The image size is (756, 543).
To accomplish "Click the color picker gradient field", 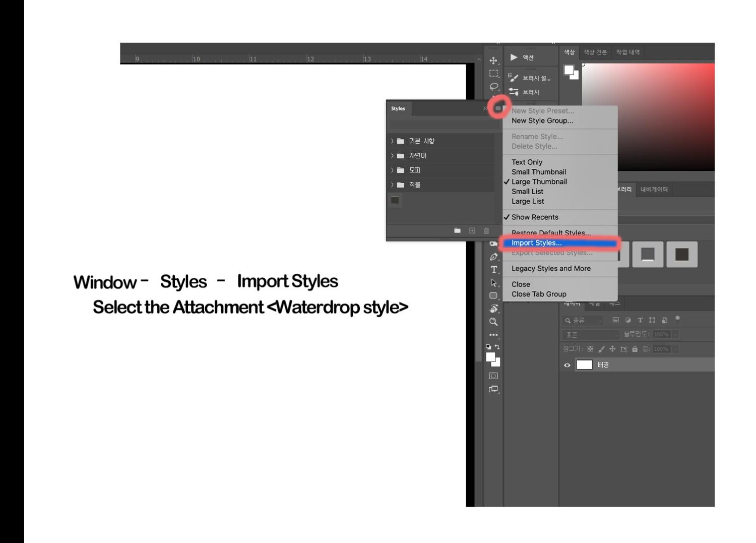I will point(648,117).
